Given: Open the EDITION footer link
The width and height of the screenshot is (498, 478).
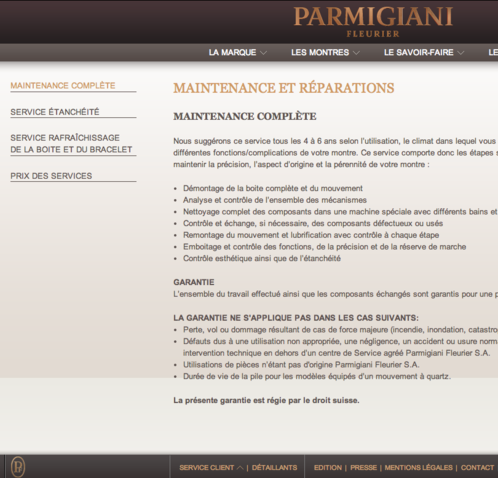Looking at the screenshot, I should point(328,468).
